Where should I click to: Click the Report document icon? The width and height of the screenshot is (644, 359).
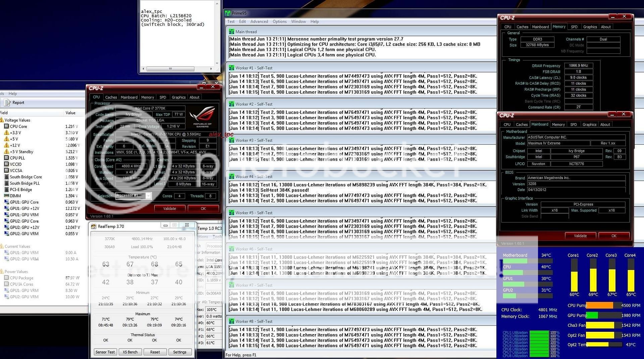[7, 102]
